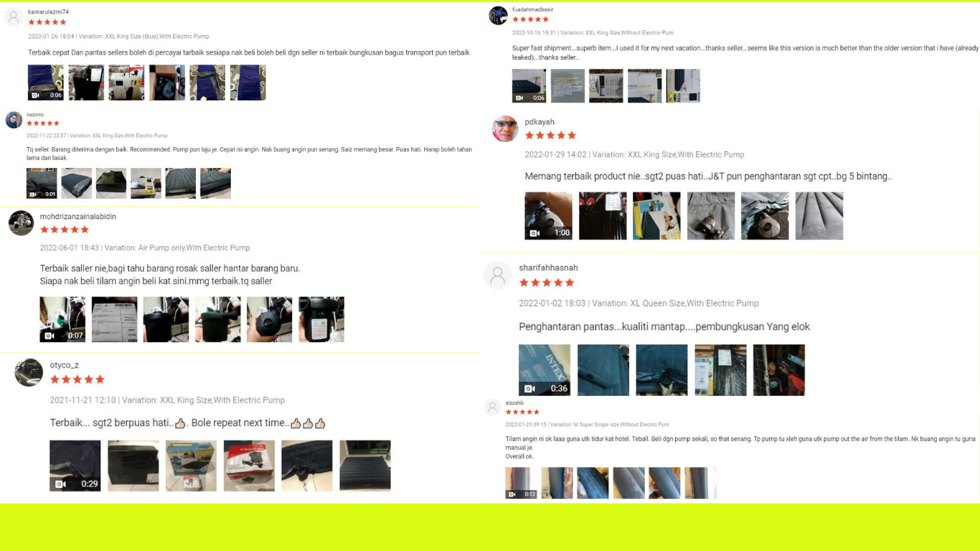This screenshot has width=980, height=551.
Task: Play the 0:36 Intex video thumbnail
Action: pos(545,370)
